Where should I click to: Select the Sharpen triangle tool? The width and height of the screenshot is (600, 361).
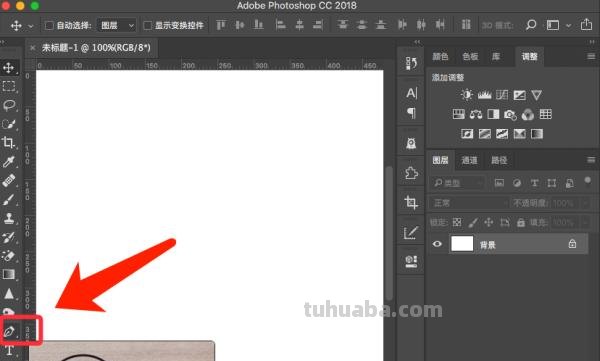(8, 294)
